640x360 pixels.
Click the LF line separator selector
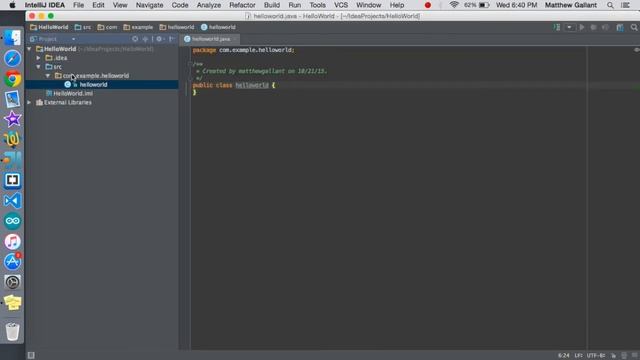(579, 356)
